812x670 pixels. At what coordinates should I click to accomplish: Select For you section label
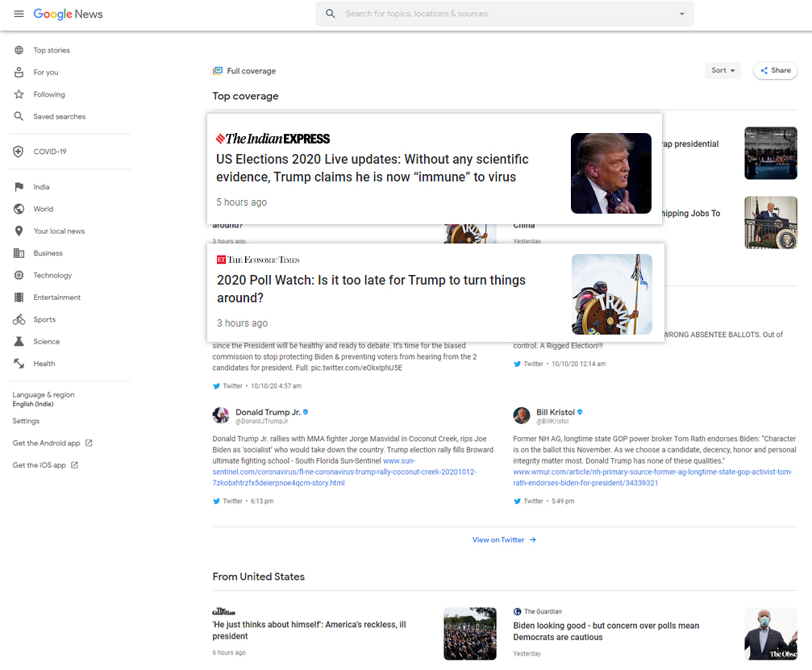(46, 73)
